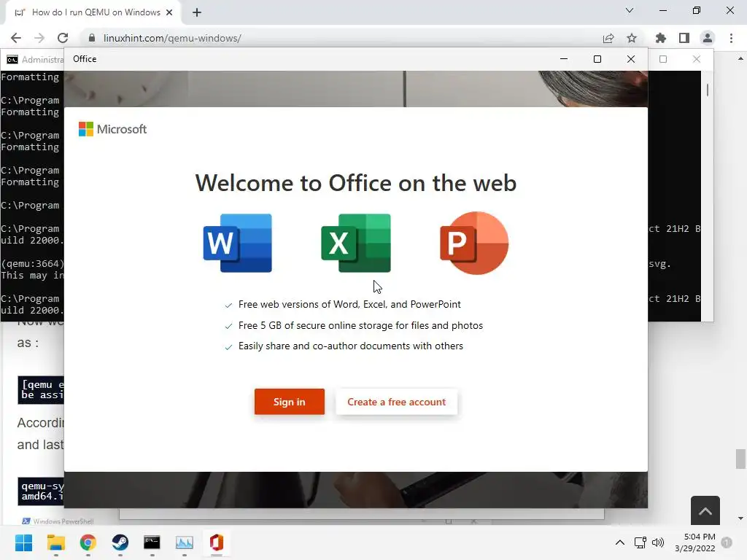Click the scroll-to-top arrow button
The width and height of the screenshot is (747, 560).
point(705,510)
